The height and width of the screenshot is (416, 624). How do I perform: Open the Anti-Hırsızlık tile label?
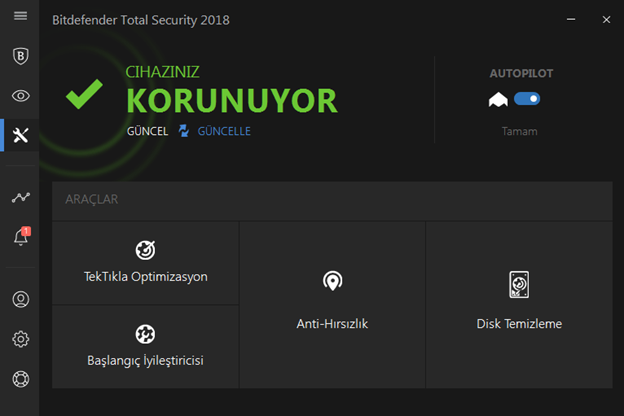click(x=332, y=324)
